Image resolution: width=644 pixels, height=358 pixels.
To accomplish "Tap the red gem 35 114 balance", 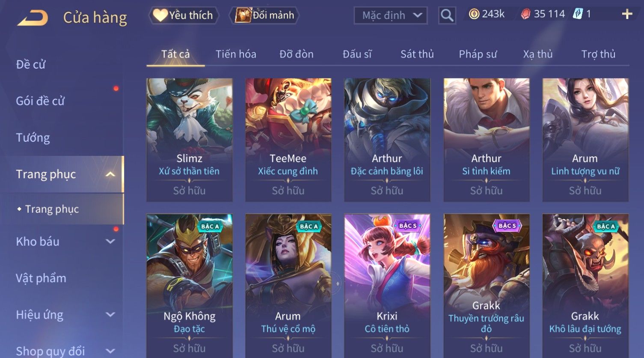I will point(543,14).
